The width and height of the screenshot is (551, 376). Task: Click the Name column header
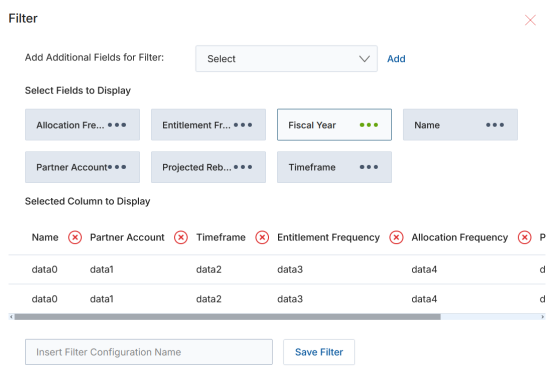coord(45,238)
